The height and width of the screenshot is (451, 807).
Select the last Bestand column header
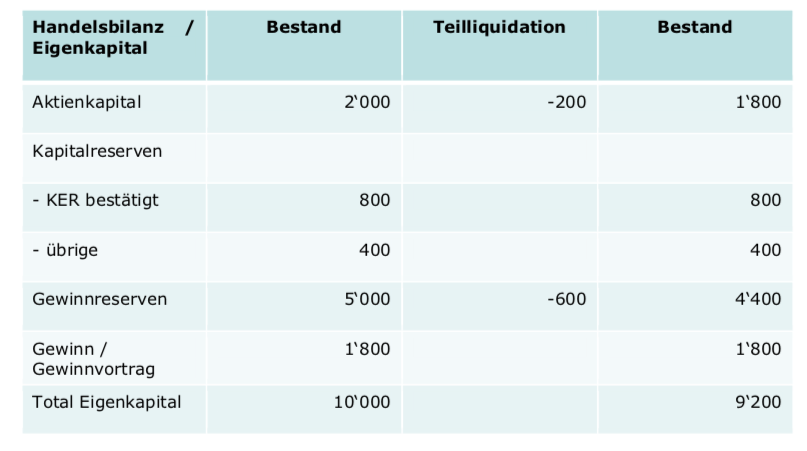tap(694, 28)
